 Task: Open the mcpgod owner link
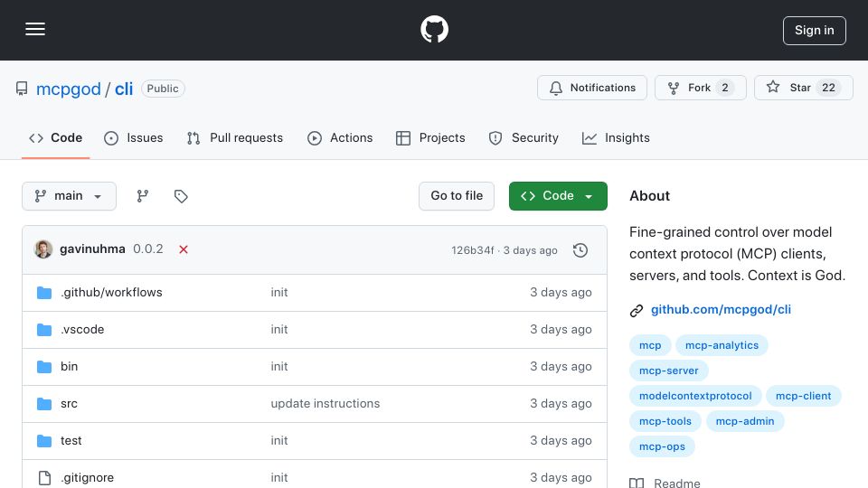coord(68,89)
